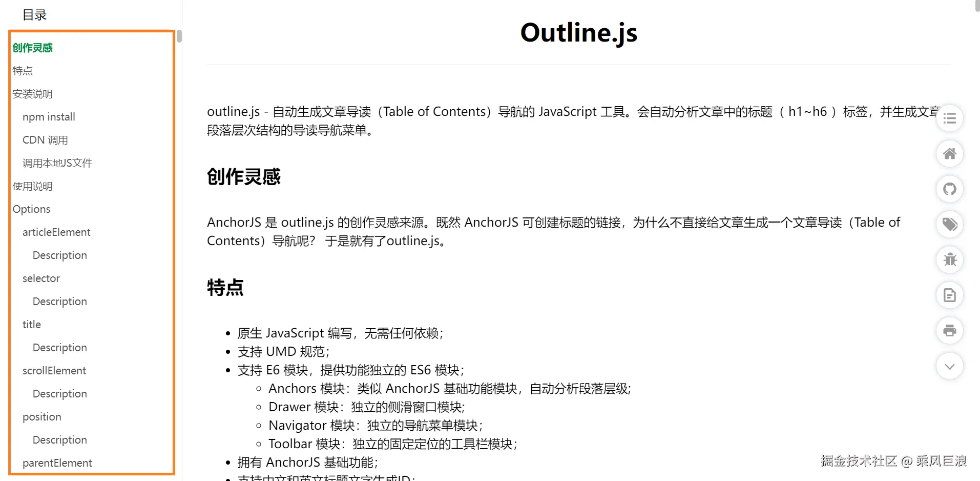The width and height of the screenshot is (980, 481).
Task: Navigate to 调用本地JS文件 entry
Action: [x=57, y=163]
